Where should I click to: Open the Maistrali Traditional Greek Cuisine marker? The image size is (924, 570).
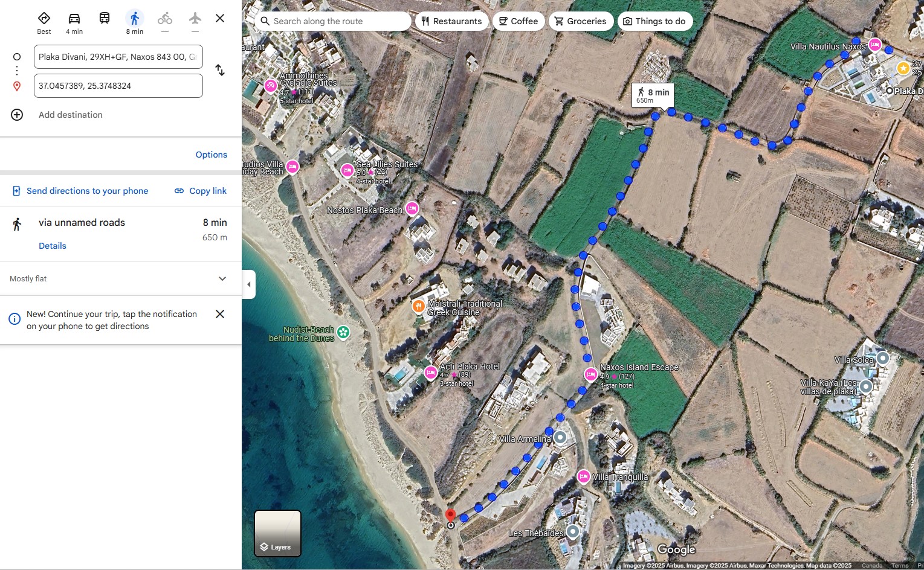[418, 307]
